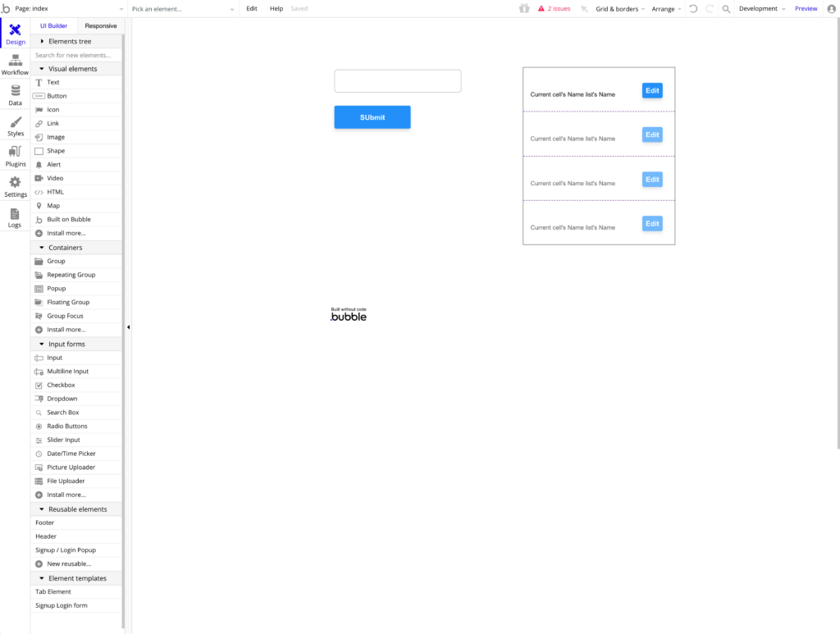The width and height of the screenshot is (840, 634).
Task: Open the Data section icon
Action: (x=15, y=95)
